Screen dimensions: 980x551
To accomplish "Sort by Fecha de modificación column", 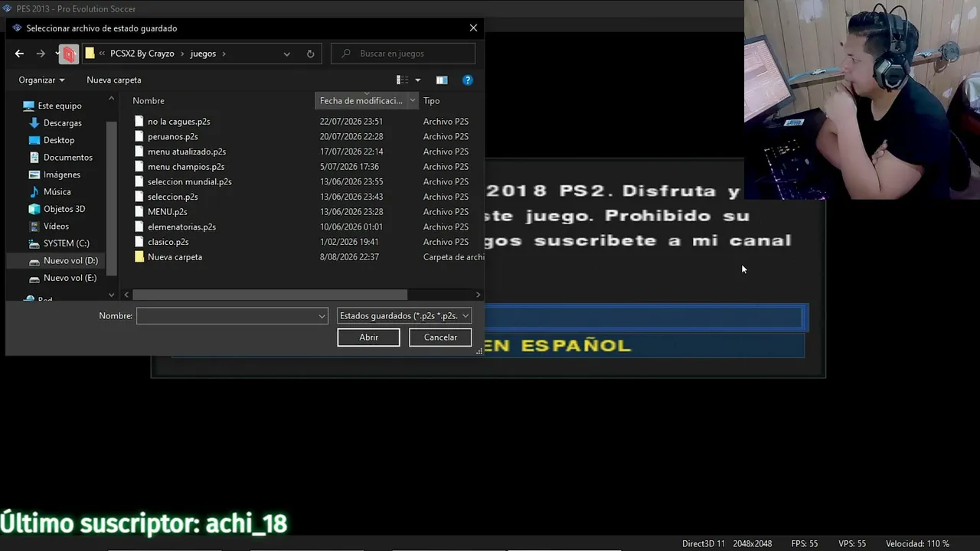I will [x=361, y=100].
